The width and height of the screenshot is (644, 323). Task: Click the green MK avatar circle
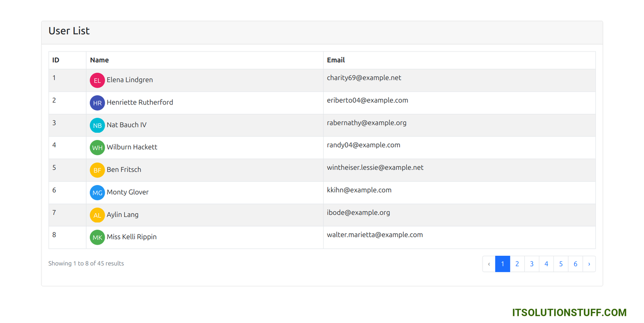click(x=97, y=237)
